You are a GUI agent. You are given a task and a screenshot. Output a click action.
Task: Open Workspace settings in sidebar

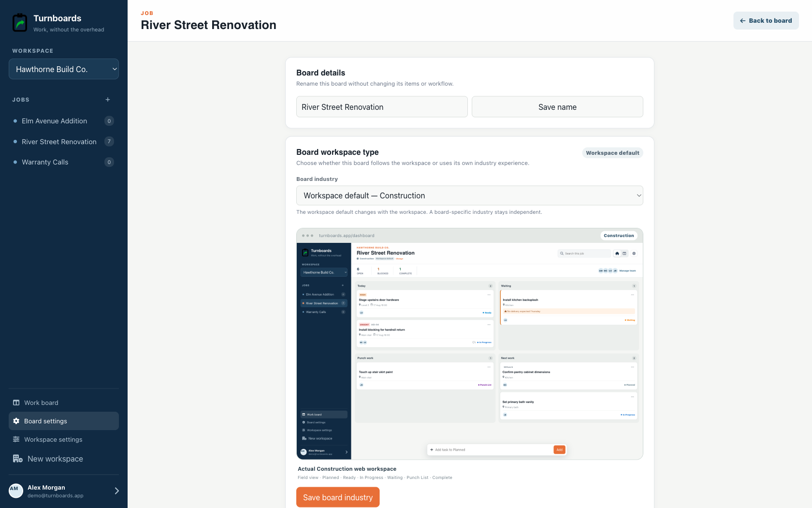click(64, 439)
